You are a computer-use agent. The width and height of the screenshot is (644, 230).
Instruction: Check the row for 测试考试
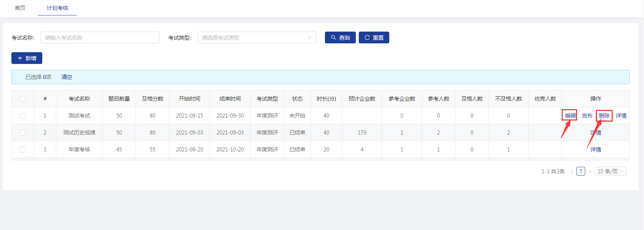point(23,116)
